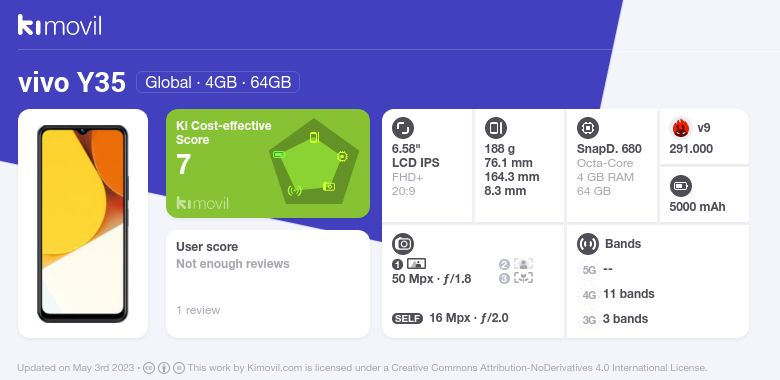Click the AnTuTu red logo icon
The image size is (780, 380).
pyautogui.click(x=681, y=128)
